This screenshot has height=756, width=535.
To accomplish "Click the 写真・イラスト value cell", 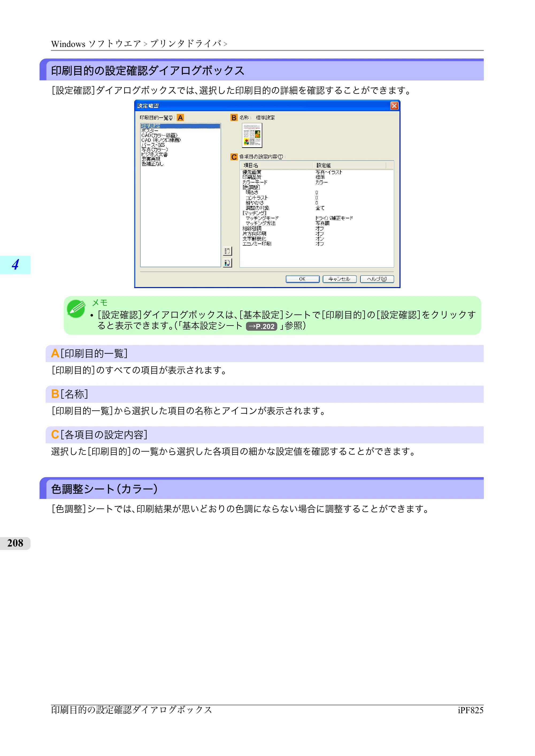I will pos(329,172).
